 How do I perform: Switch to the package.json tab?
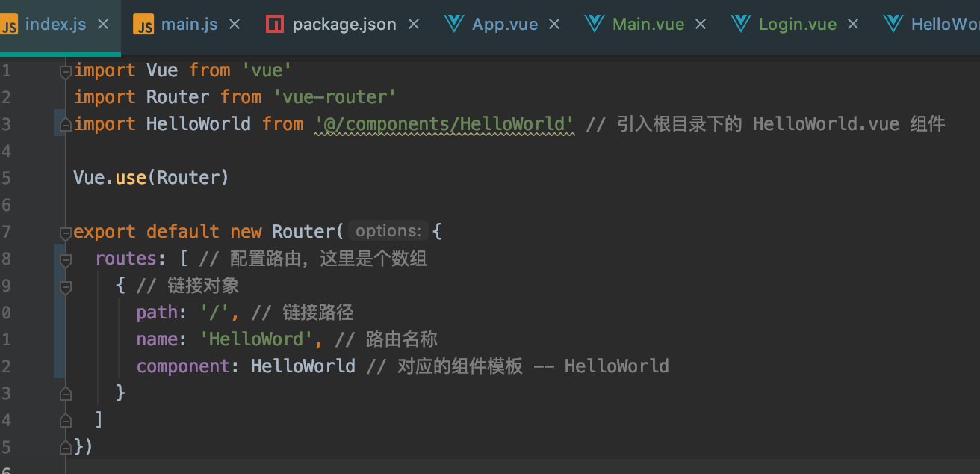coord(344,23)
